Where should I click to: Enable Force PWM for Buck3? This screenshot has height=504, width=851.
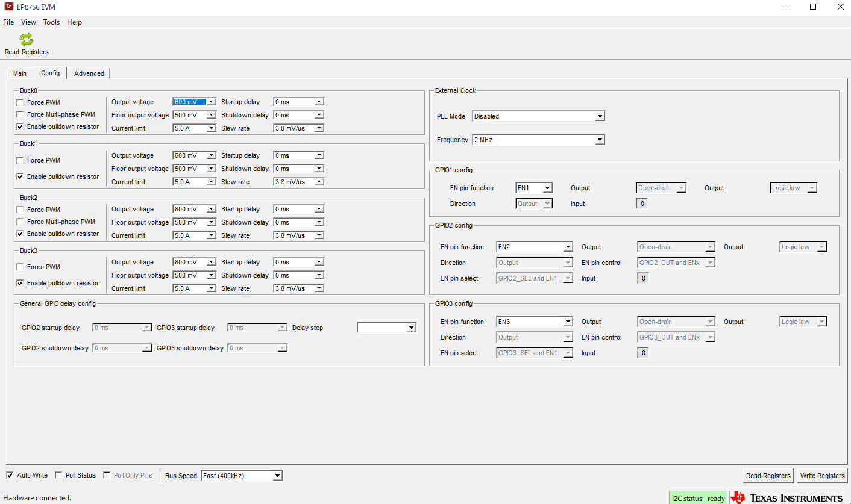pos(20,267)
